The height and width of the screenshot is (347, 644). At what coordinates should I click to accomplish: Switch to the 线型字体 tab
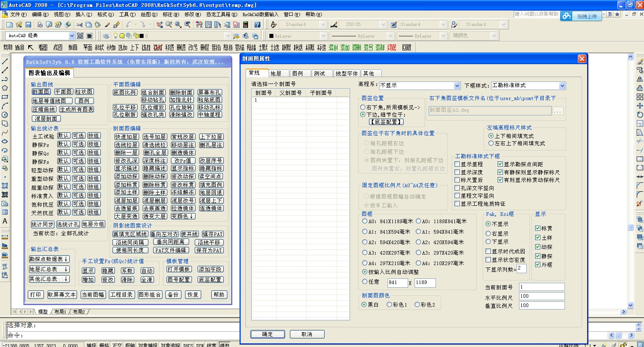pyautogui.click(x=347, y=73)
